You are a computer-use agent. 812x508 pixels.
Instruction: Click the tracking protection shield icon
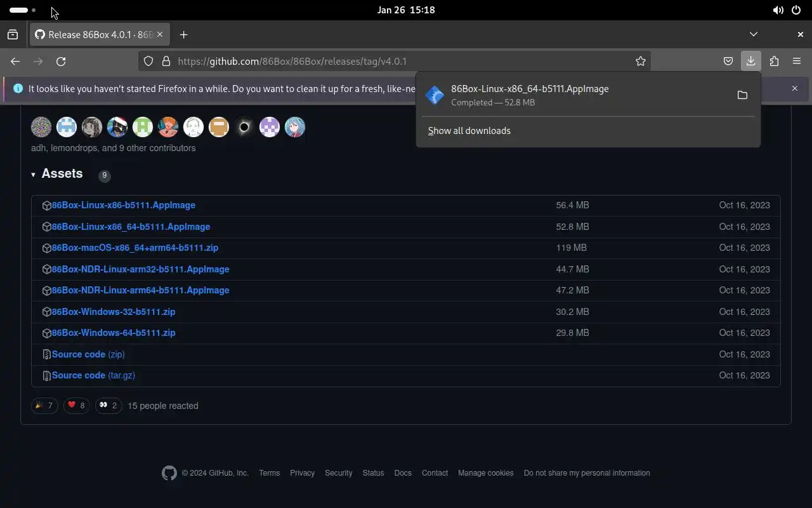point(148,61)
